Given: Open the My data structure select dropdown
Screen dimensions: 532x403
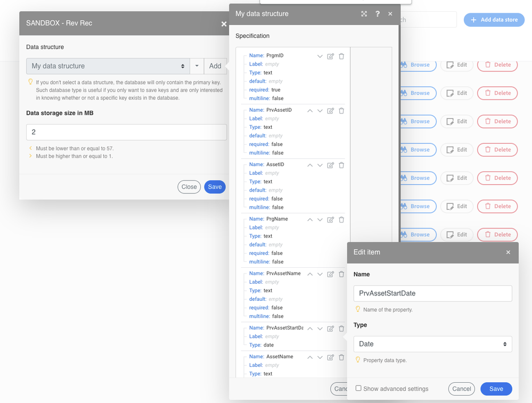Looking at the screenshot, I should click(108, 66).
